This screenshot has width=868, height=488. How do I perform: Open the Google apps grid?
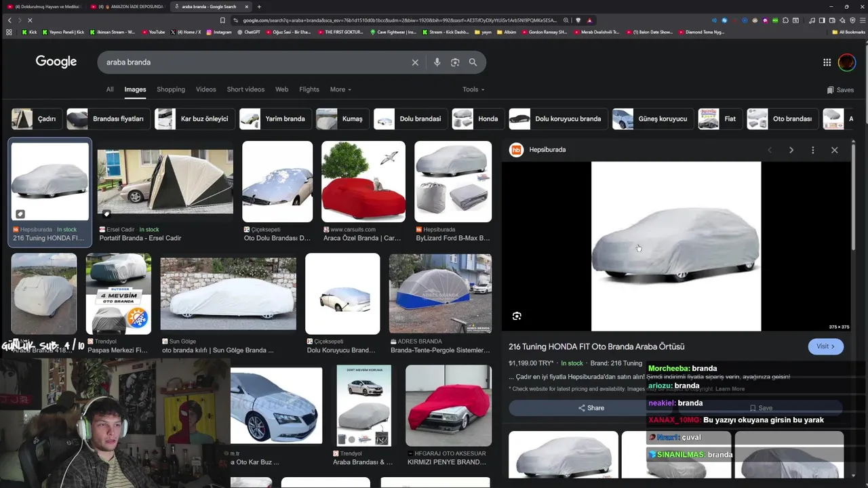(x=827, y=62)
